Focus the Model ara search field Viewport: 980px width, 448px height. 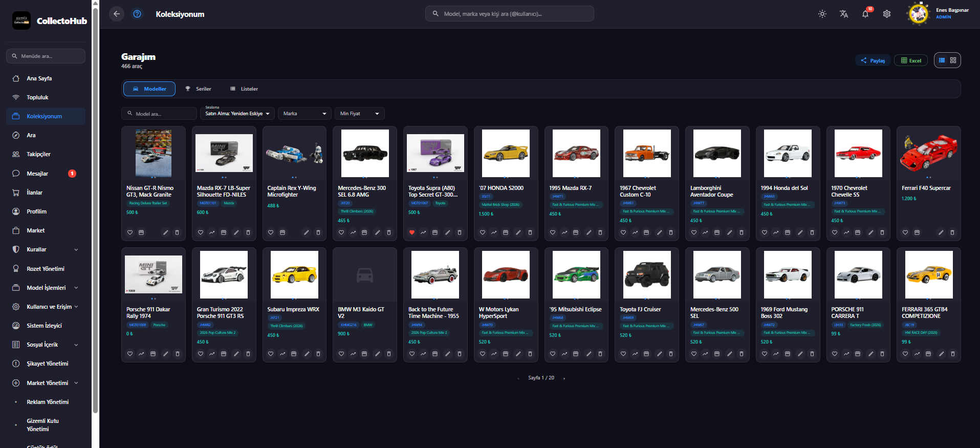159,114
